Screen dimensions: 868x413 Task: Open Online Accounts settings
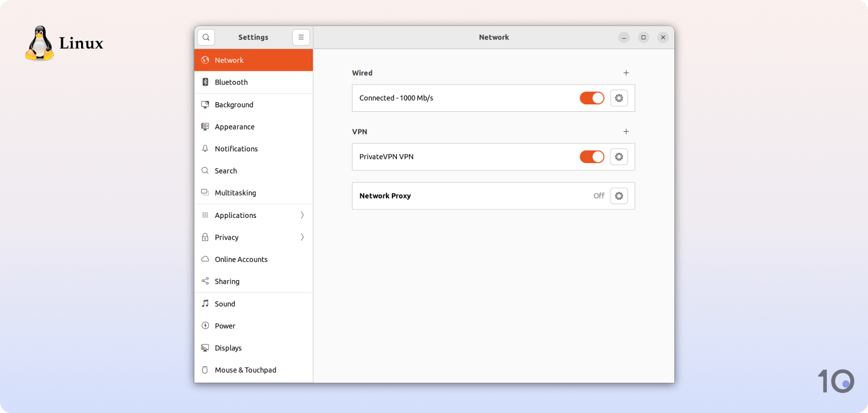254,259
